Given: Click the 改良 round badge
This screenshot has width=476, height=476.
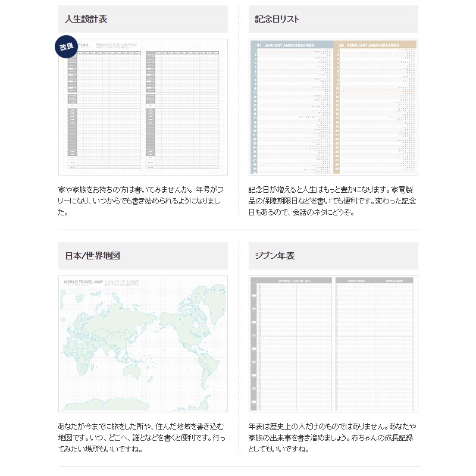Looking at the screenshot, I should [x=66, y=47].
